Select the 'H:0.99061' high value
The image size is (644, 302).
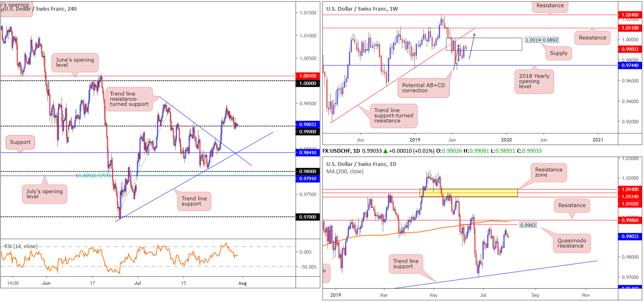click(x=476, y=151)
